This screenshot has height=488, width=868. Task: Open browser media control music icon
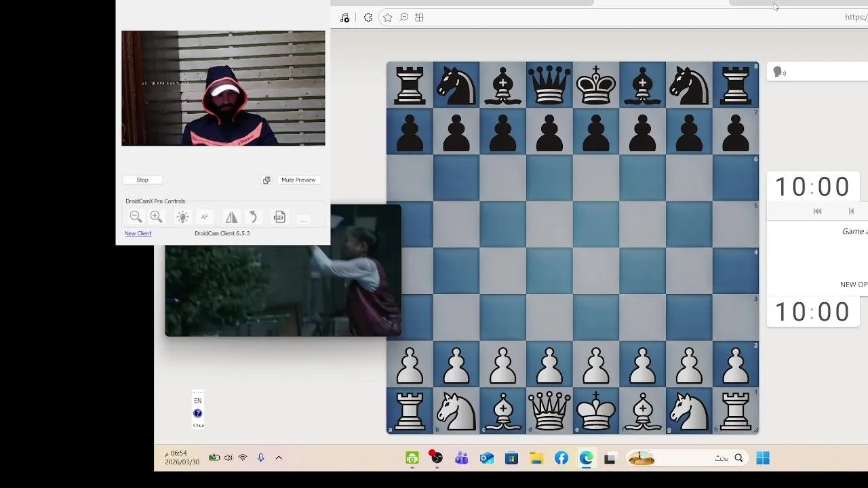click(x=344, y=18)
